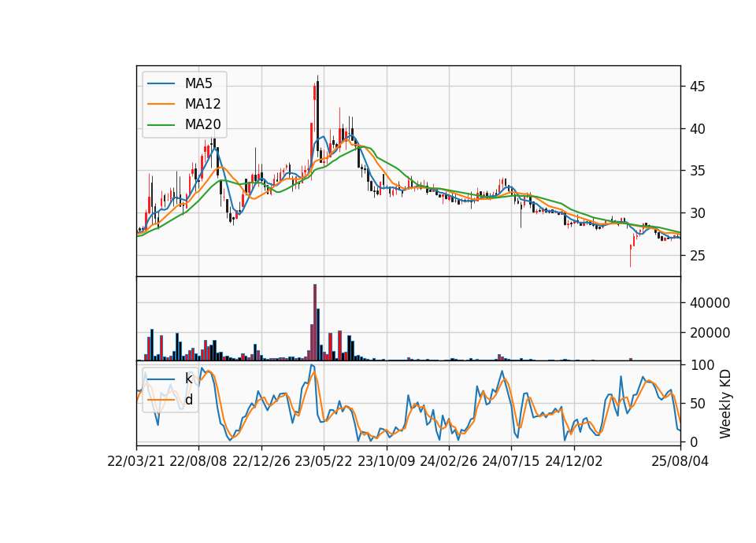Click the 22/12/26 date label
The image size is (756, 543).
[x=261, y=461]
